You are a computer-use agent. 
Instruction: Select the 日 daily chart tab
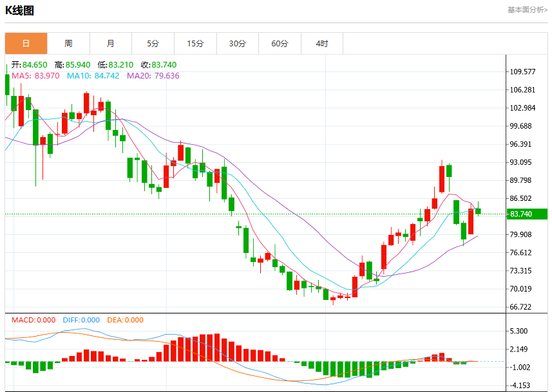point(26,43)
